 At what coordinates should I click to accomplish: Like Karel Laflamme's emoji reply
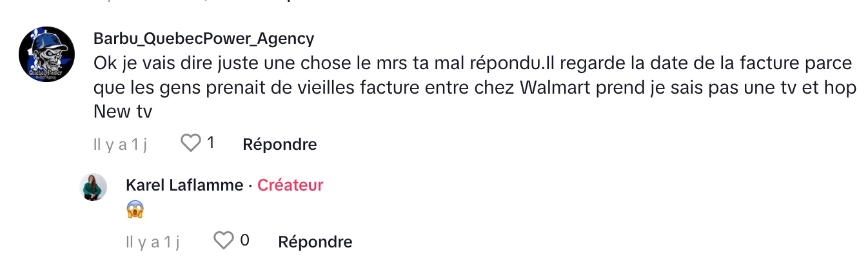pyautogui.click(x=223, y=242)
